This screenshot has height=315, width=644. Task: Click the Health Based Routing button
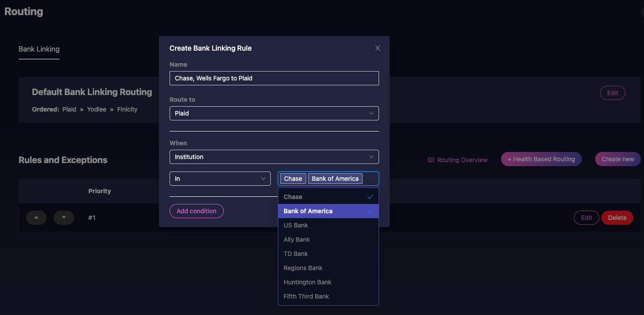click(541, 159)
